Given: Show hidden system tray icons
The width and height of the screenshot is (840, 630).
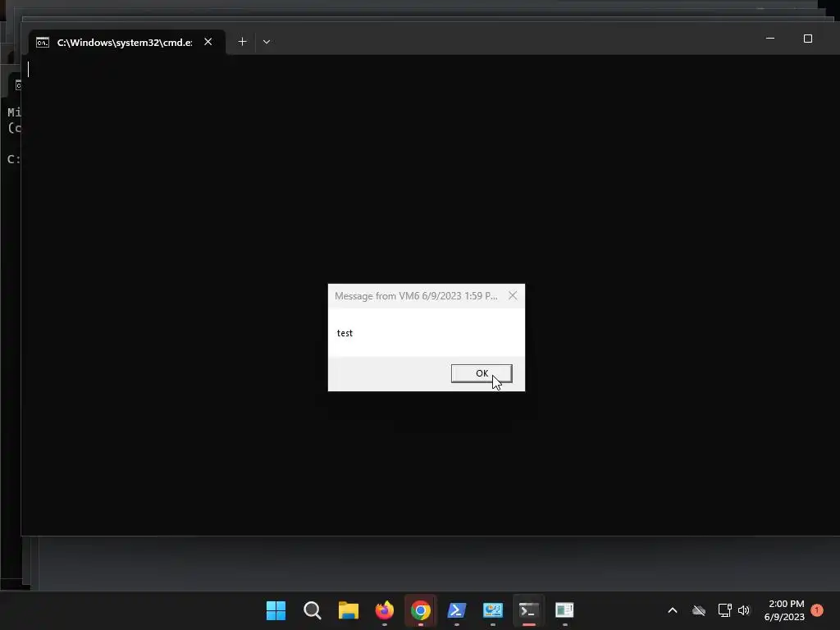Looking at the screenshot, I should pos(673,610).
